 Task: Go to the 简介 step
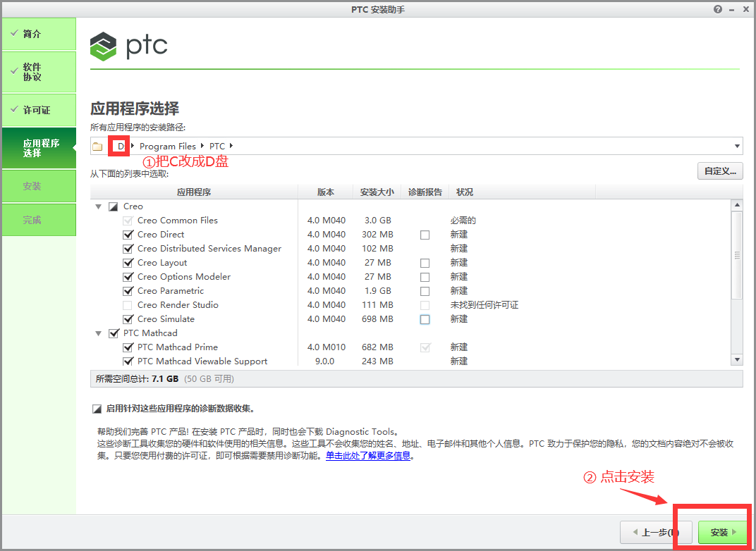39,34
